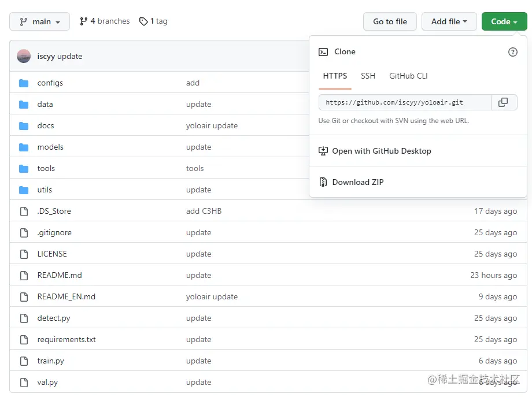Image resolution: width=532 pixels, height=397 pixels.
Task: Click the data folder icon
Action: point(24,105)
